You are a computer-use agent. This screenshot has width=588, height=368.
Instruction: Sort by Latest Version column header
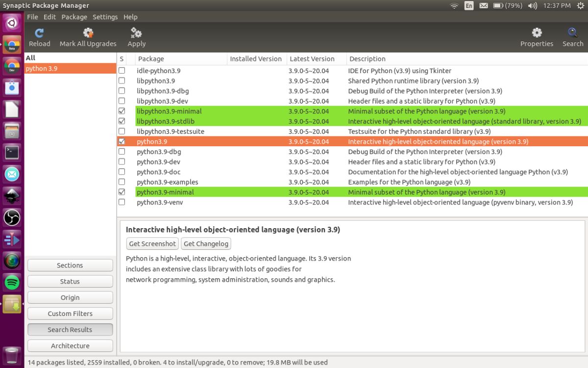317,59
